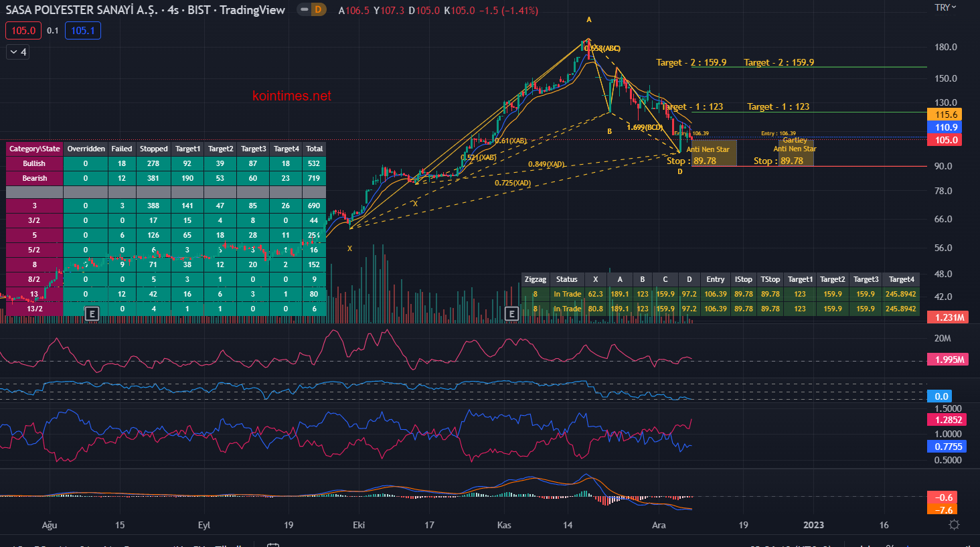
Task: Click the −0.6 MACD axis label
Action: click(943, 497)
